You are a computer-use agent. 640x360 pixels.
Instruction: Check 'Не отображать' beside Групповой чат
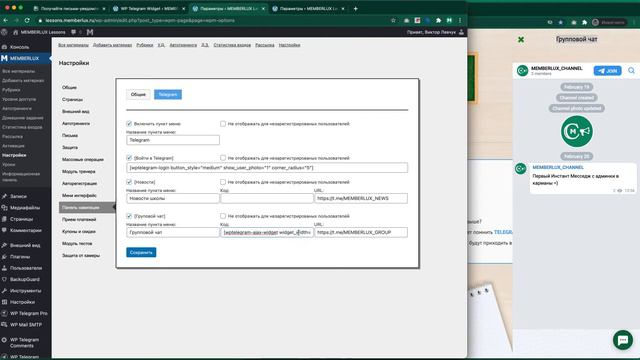(223, 216)
